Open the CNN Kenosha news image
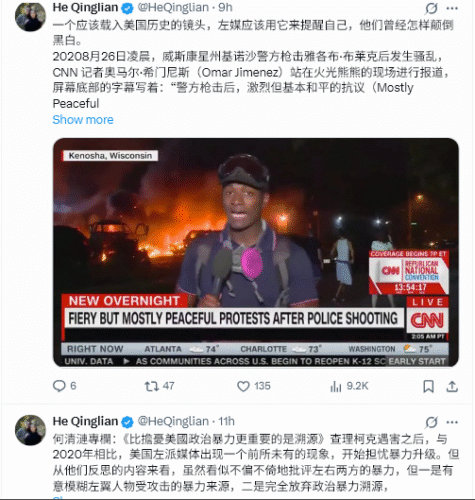The image size is (475, 500). pos(256,252)
